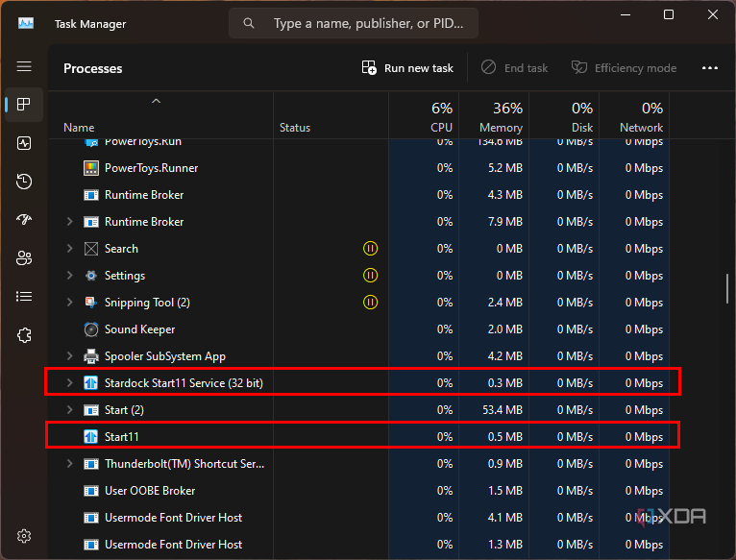Viewport: 736px width, 560px height.
Task: Expand the Spooler SubSystem App group
Action: point(69,355)
